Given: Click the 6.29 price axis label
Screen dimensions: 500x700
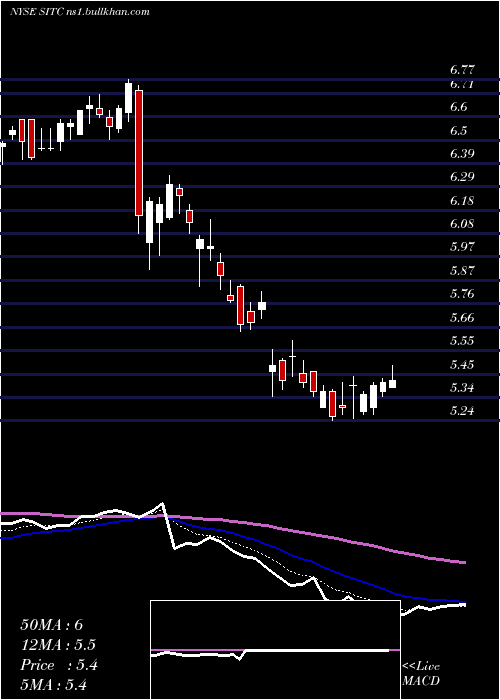Looking at the screenshot, I should pos(462,177).
